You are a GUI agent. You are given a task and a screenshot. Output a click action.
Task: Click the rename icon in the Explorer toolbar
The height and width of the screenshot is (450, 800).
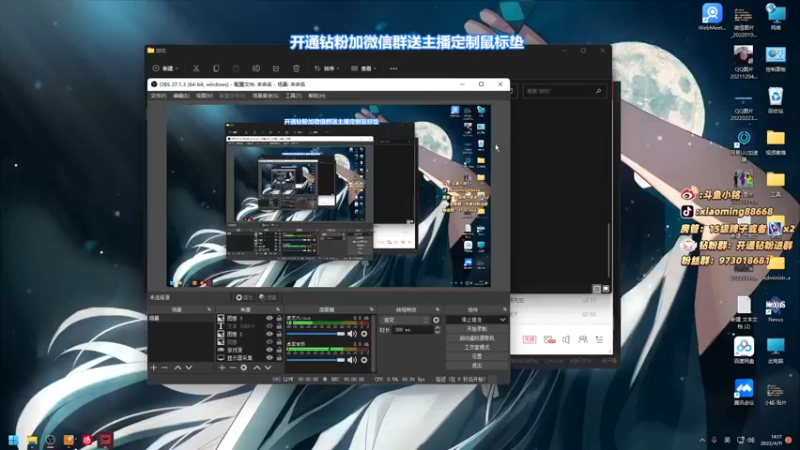tap(256, 68)
